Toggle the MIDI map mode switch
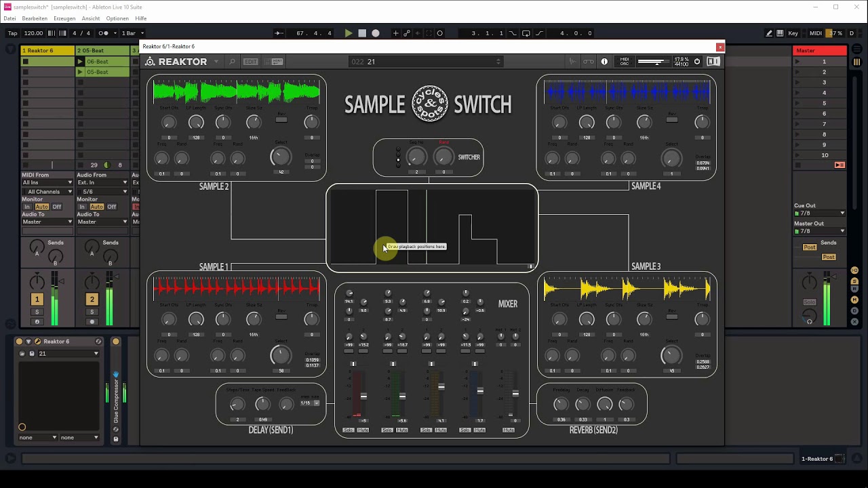Viewport: 868px width, 488px height. [x=816, y=33]
